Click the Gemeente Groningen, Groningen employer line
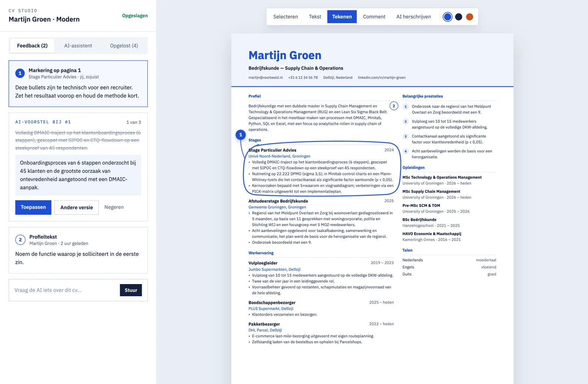 277,207
